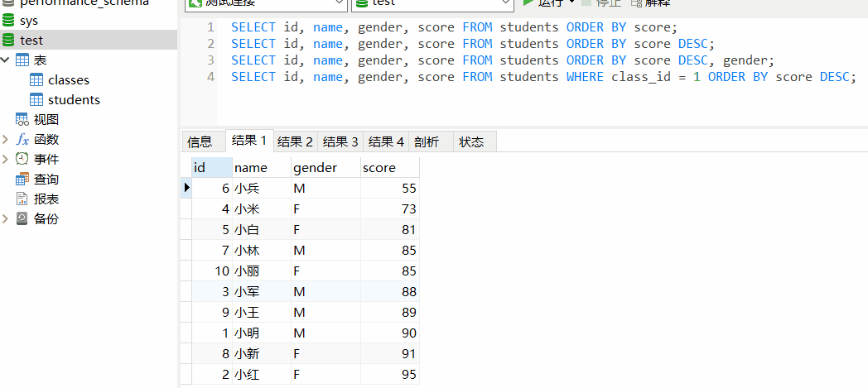The image size is (868, 388).
Task: Click line number 4 in editor gutter
Action: click(210, 77)
